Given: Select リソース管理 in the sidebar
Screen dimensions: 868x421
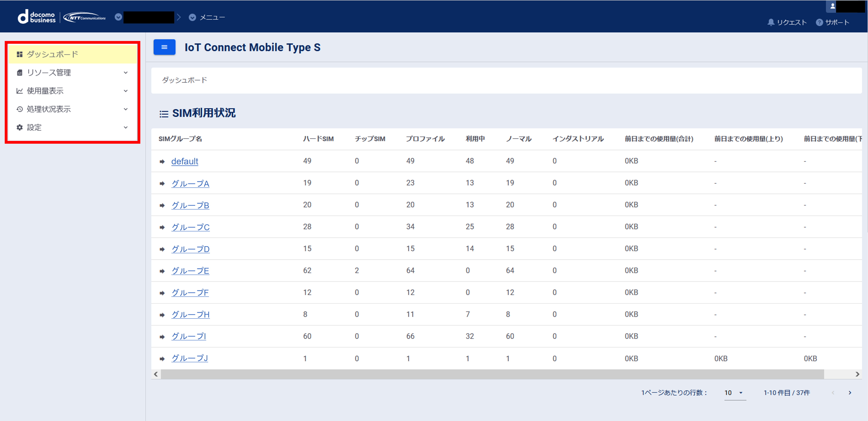Looking at the screenshot, I should (x=72, y=73).
